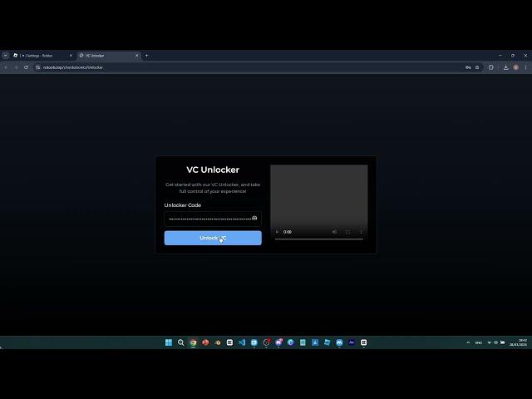Open the browser downloads icon
The image size is (532, 399).
pyautogui.click(x=505, y=67)
